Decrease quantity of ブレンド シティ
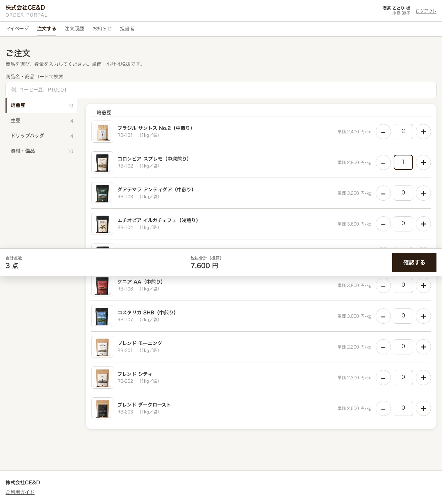The image size is (442, 504). pyautogui.click(x=383, y=378)
